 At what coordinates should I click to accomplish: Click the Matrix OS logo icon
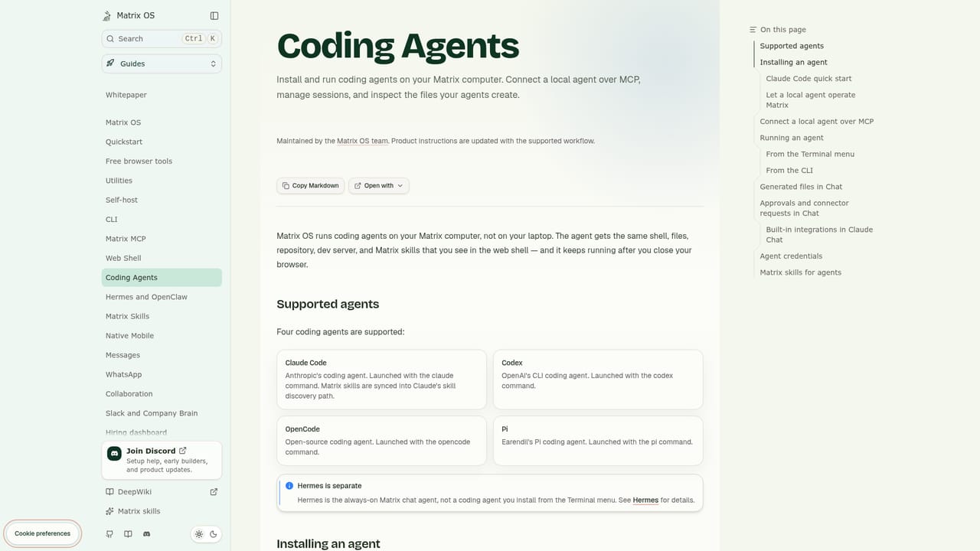click(x=106, y=15)
